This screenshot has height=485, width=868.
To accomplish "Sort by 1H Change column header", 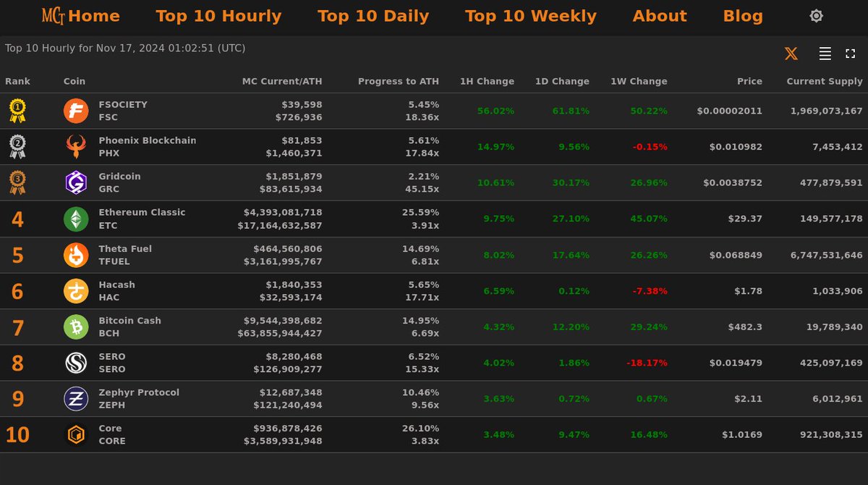I will tap(488, 82).
